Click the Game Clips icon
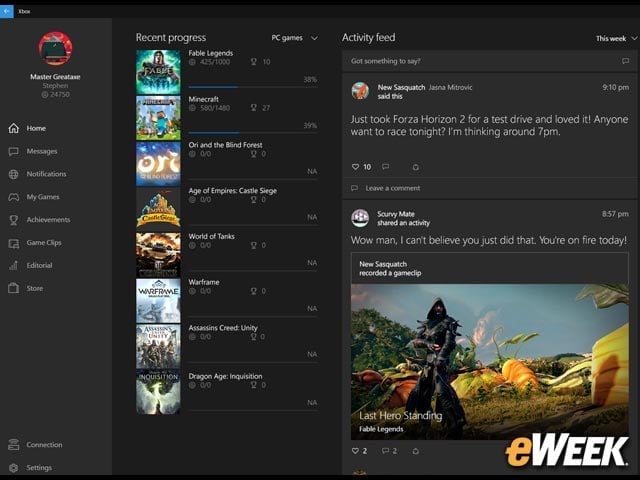Viewport: 640px width, 480px height. tap(13, 243)
